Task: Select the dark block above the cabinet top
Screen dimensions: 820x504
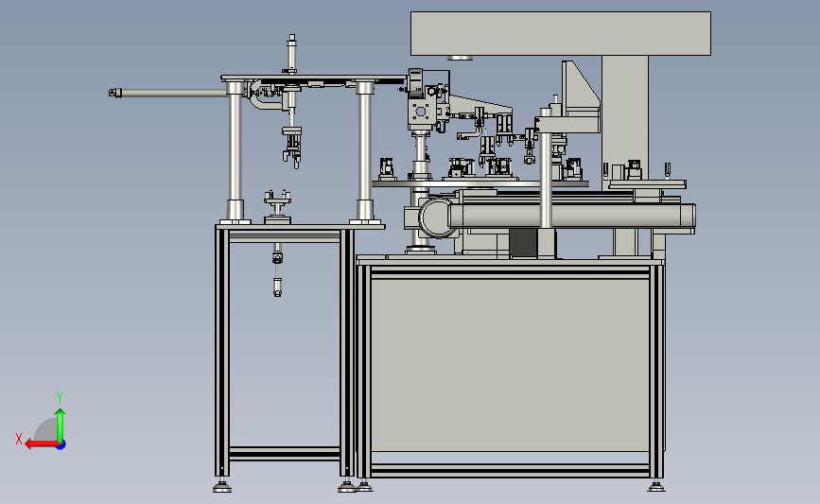Action: 523,243
